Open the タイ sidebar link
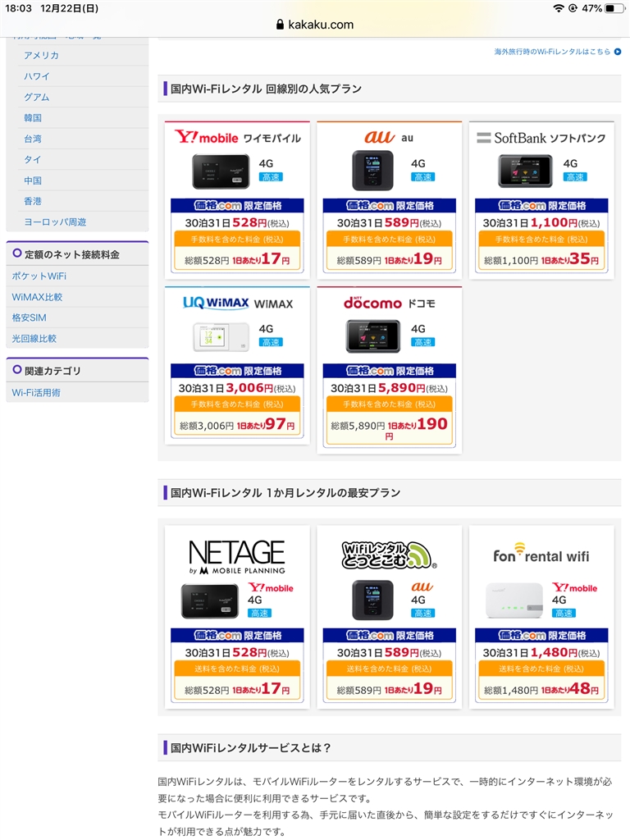This screenshot has height=840, width=630. tap(32, 160)
